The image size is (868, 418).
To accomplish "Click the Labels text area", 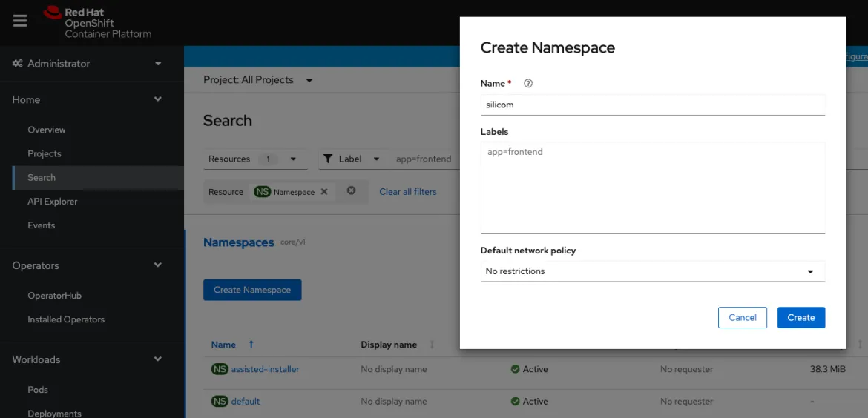I will tap(652, 188).
